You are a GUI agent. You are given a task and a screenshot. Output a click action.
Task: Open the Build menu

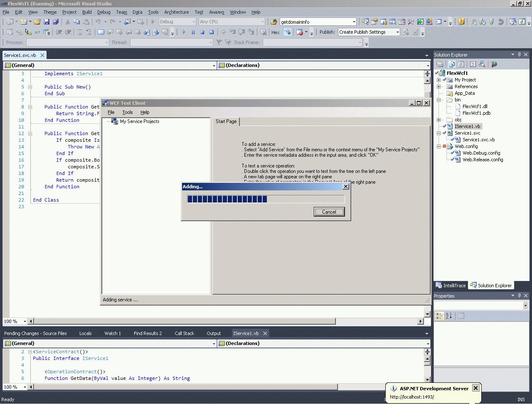[x=87, y=12]
